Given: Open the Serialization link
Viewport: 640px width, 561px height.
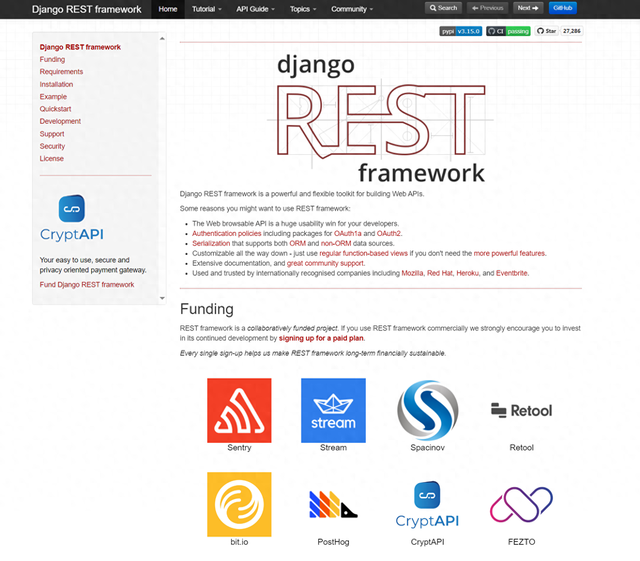Looking at the screenshot, I should (211, 243).
